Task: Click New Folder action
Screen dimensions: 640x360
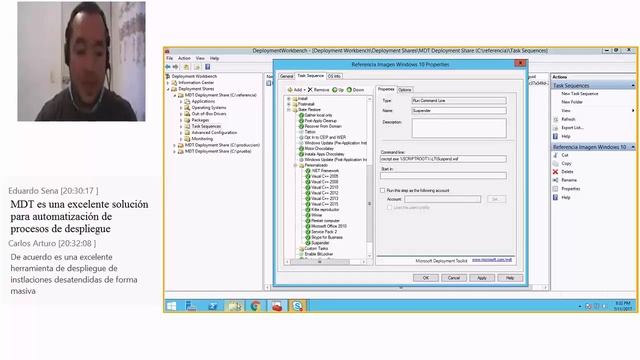Action: pos(572,102)
